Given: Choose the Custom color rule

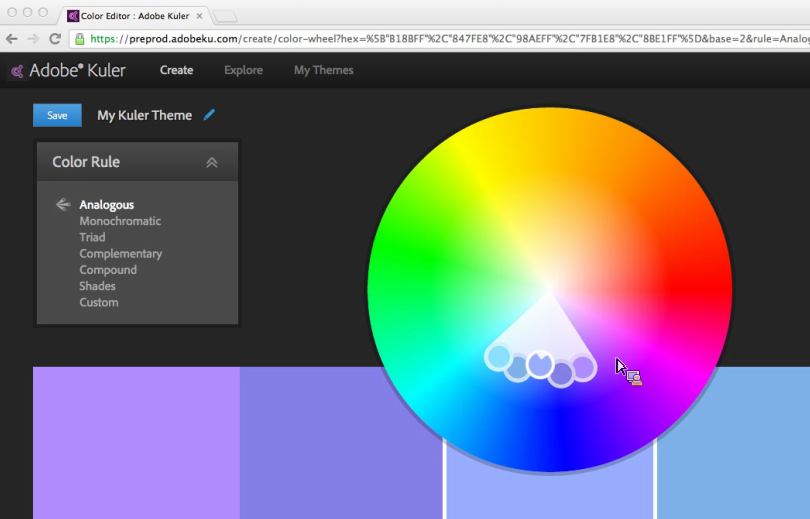Looking at the screenshot, I should (x=99, y=303).
